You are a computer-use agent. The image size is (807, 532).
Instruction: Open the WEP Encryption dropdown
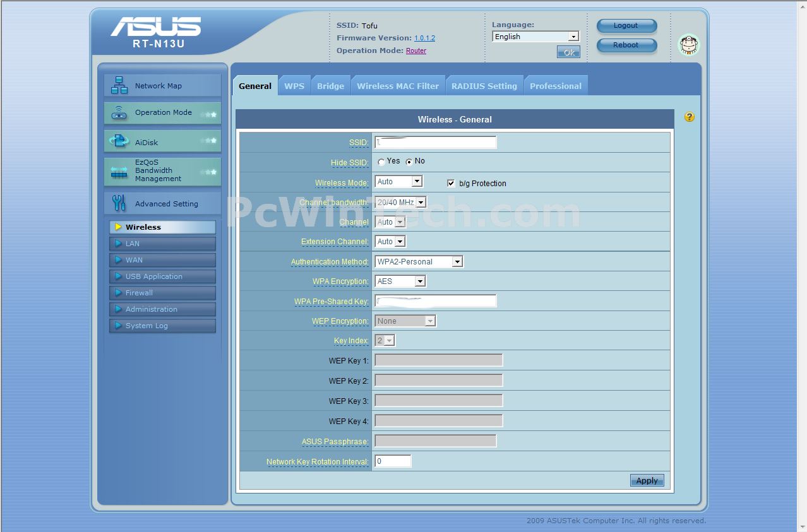click(405, 321)
